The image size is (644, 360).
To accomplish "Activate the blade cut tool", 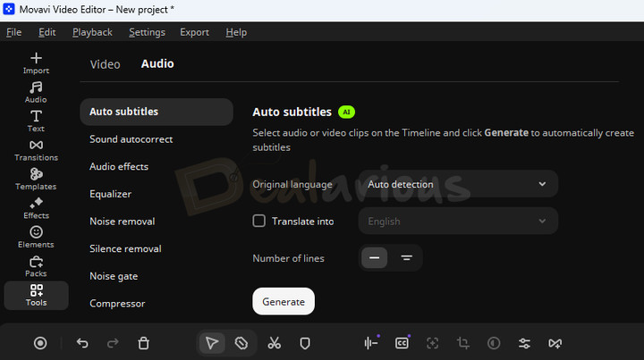I will click(241, 343).
